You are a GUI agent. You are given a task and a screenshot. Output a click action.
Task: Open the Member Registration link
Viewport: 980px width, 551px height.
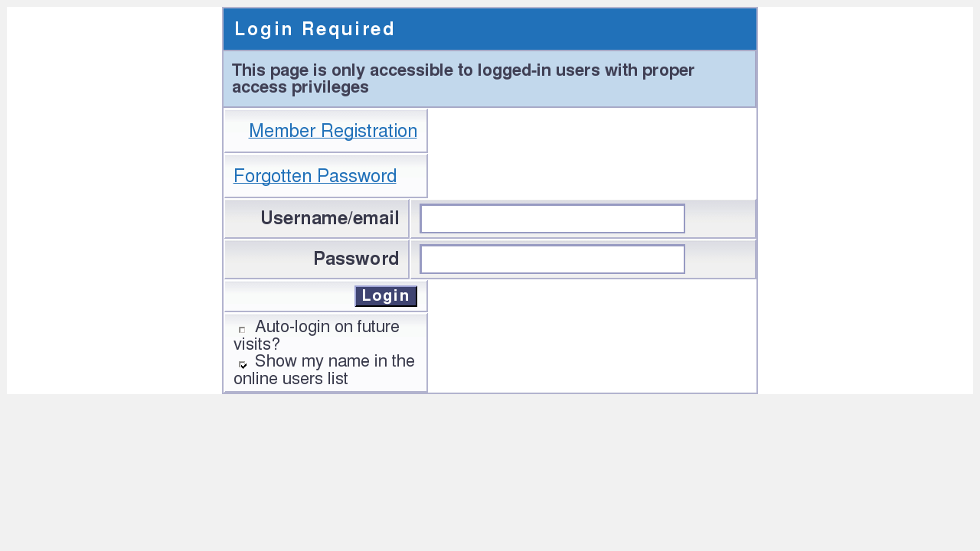point(333,131)
